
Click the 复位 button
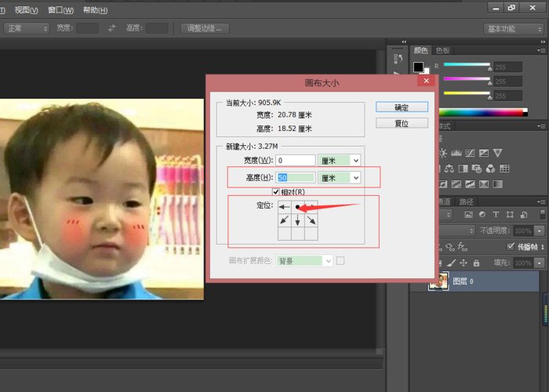(x=402, y=123)
